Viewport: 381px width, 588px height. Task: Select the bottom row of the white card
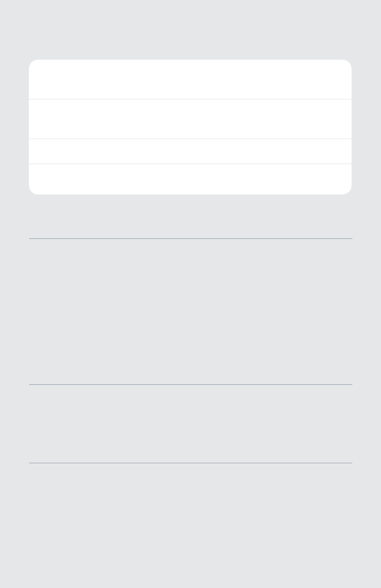point(190,179)
